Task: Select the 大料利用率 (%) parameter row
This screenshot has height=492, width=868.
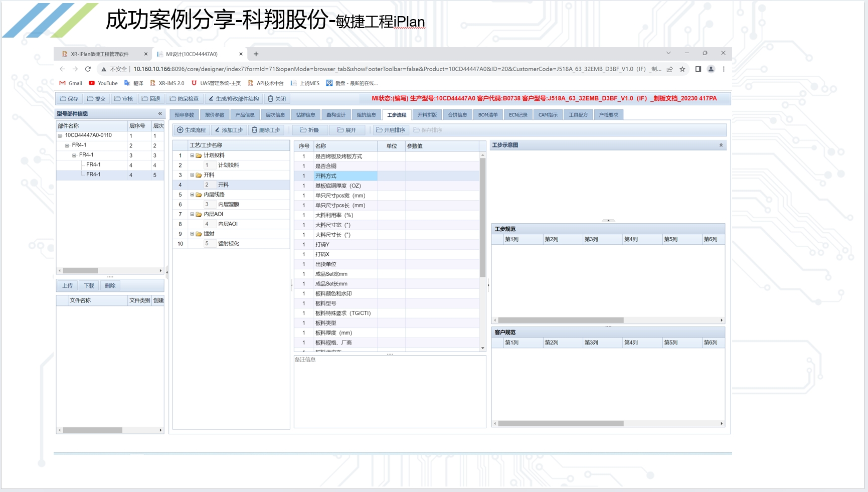Action: (x=387, y=215)
